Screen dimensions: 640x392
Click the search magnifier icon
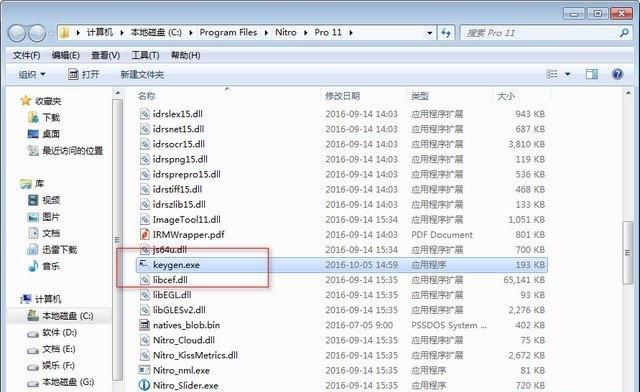624,33
